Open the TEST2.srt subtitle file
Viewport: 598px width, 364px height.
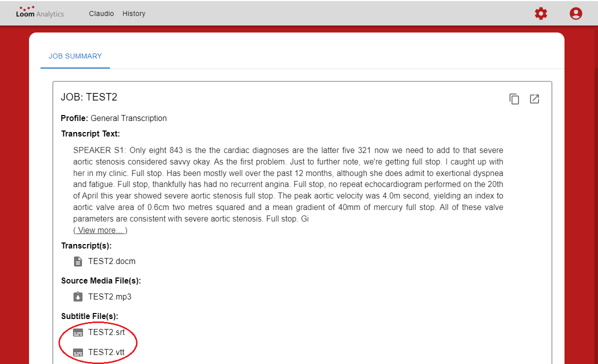[x=106, y=332]
